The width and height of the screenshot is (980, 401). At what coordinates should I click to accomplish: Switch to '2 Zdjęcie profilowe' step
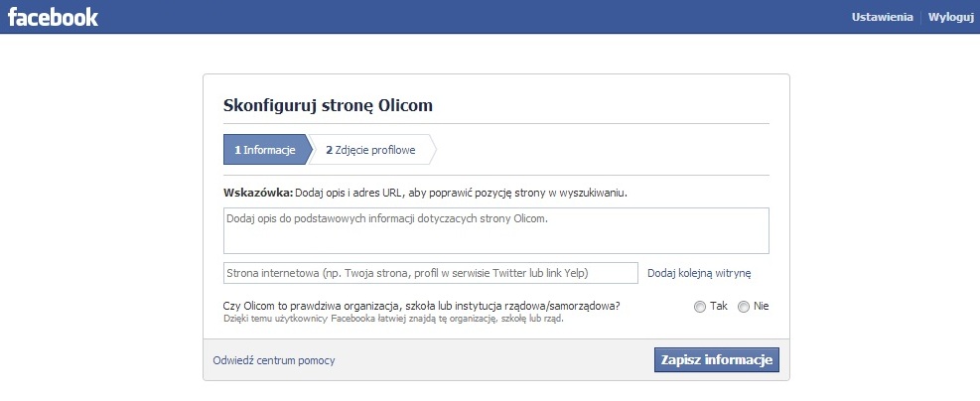(x=370, y=150)
